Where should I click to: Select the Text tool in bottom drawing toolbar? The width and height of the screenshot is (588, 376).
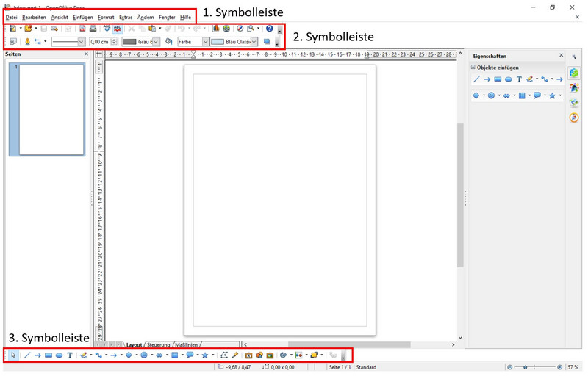(x=70, y=355)
